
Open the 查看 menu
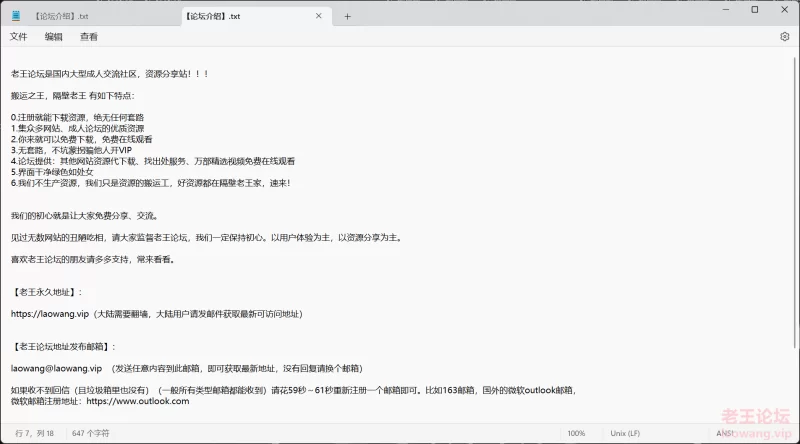tap(89, 37)
